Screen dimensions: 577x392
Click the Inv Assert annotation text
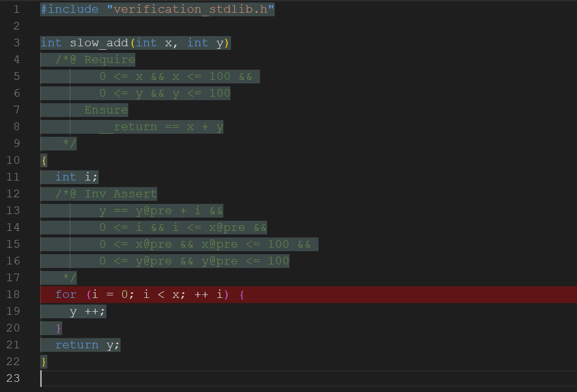(x=121, y=194)
